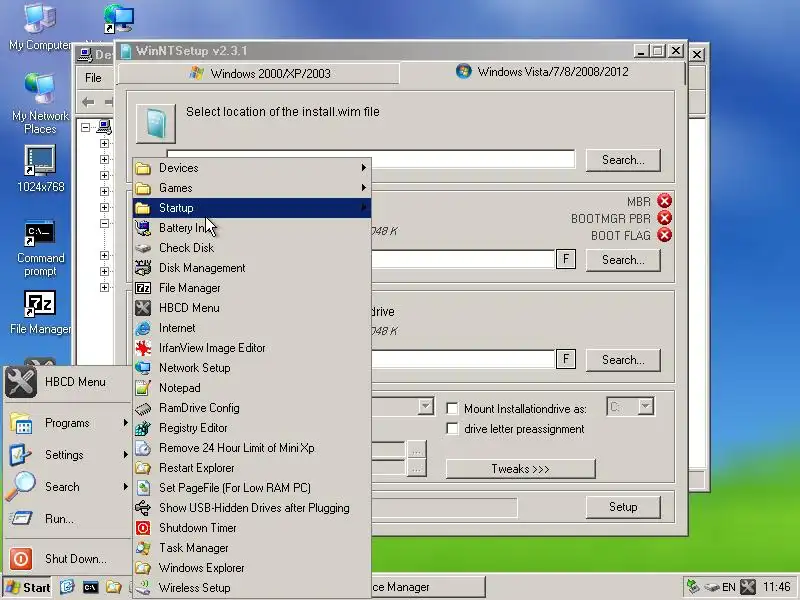Viewport: 800px width, 600px height.
Task: Click the F button beside boot drive field
Action: click(566, 259)
